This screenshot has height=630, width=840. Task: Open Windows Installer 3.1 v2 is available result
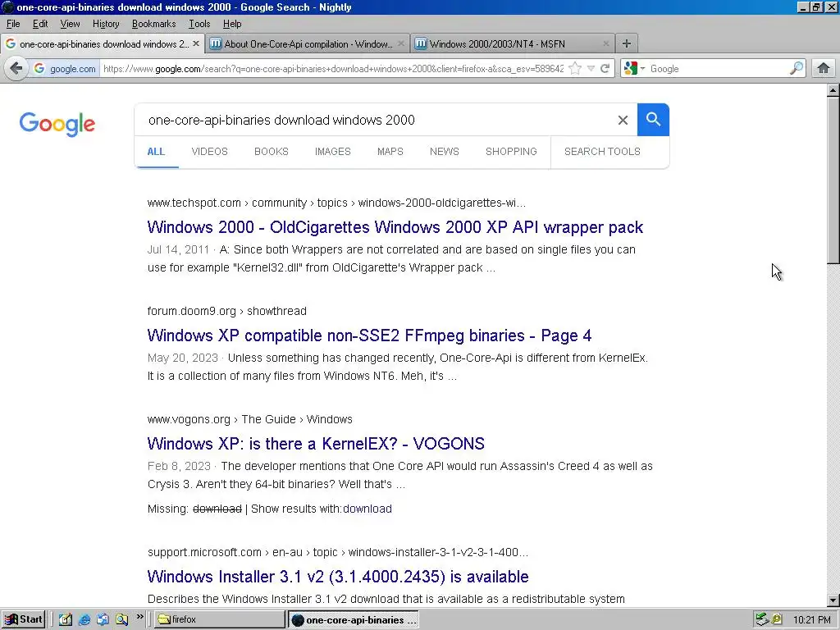coord(337,577)
